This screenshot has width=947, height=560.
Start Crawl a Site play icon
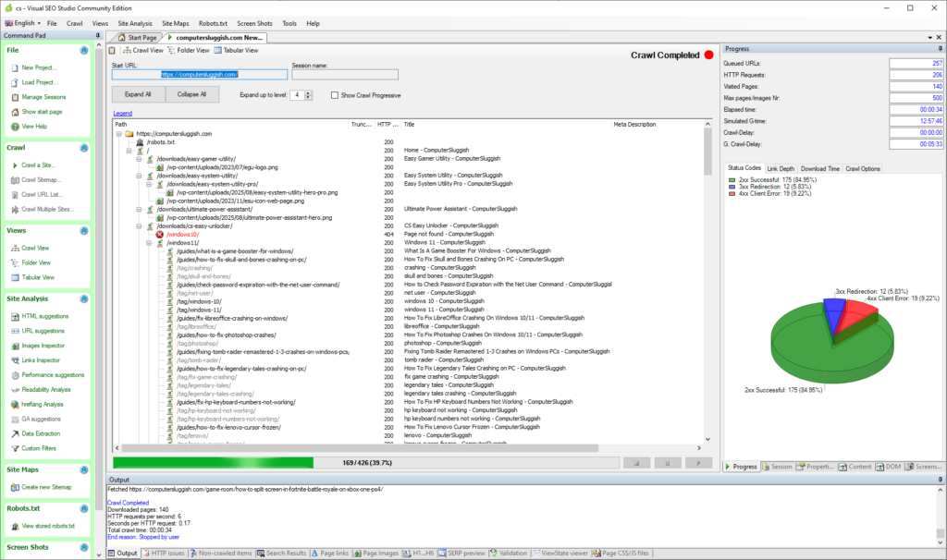(15, 165)
